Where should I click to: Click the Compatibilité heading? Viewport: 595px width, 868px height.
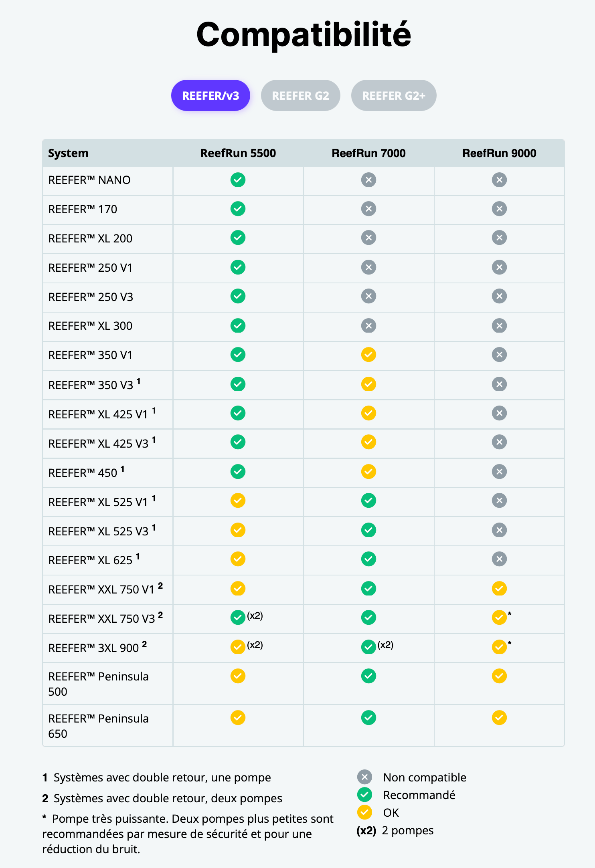click(304, 35)
